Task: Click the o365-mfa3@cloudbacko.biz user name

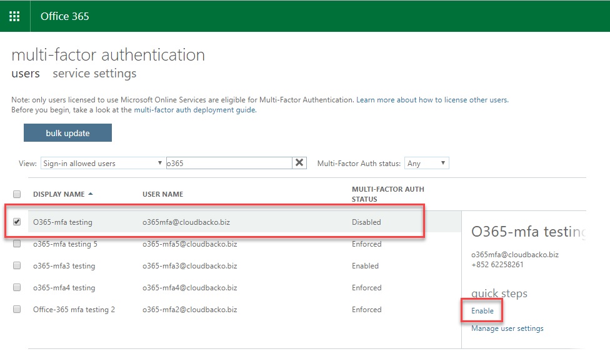Action: (189, 266)
